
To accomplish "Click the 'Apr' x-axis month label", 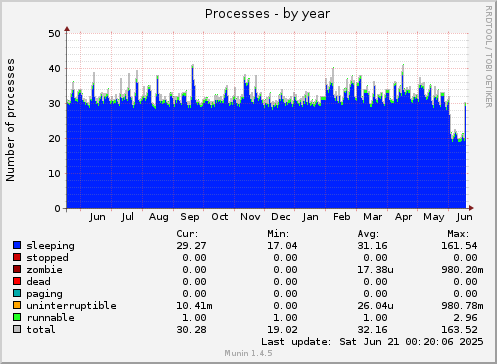I will (404, 217).
